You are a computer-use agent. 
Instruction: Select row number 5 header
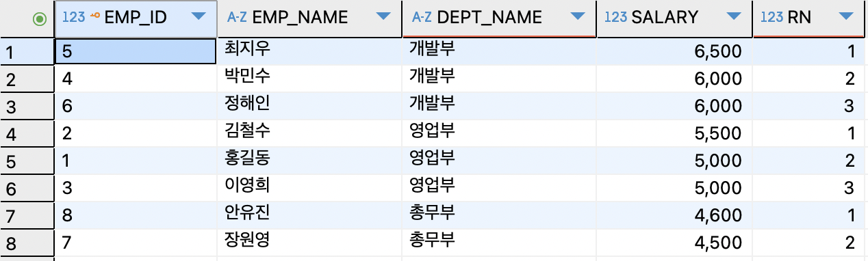tap(27, 161)
